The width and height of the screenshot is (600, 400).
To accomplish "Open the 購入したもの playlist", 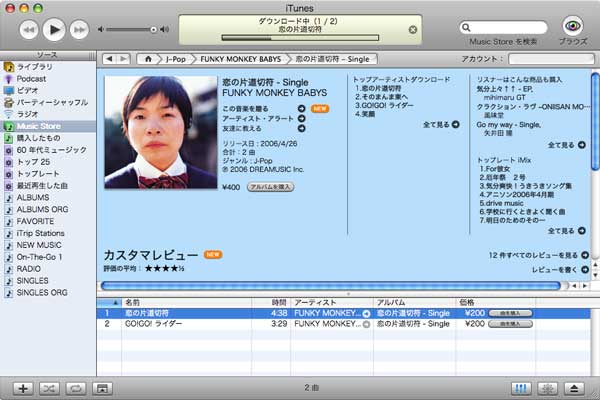I will pyautogui.click(x=48, y=138).
